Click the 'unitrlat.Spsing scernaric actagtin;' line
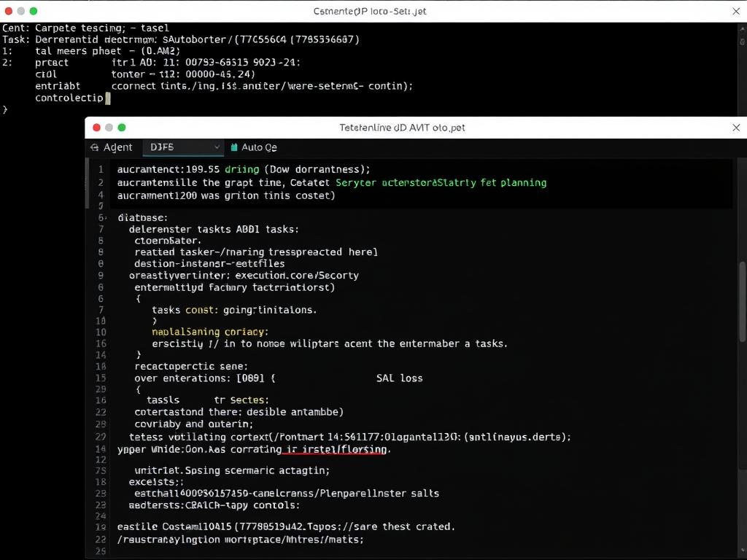This screenshot has height=560, width=747. 232,471
